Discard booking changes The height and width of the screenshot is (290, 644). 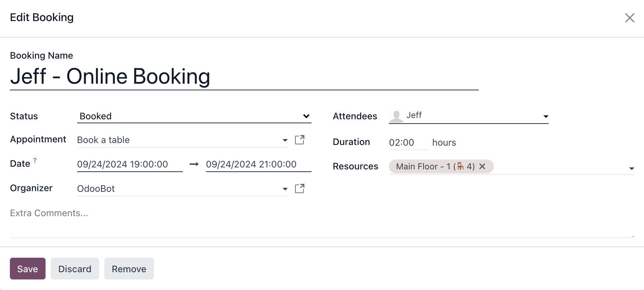[75, 269]
